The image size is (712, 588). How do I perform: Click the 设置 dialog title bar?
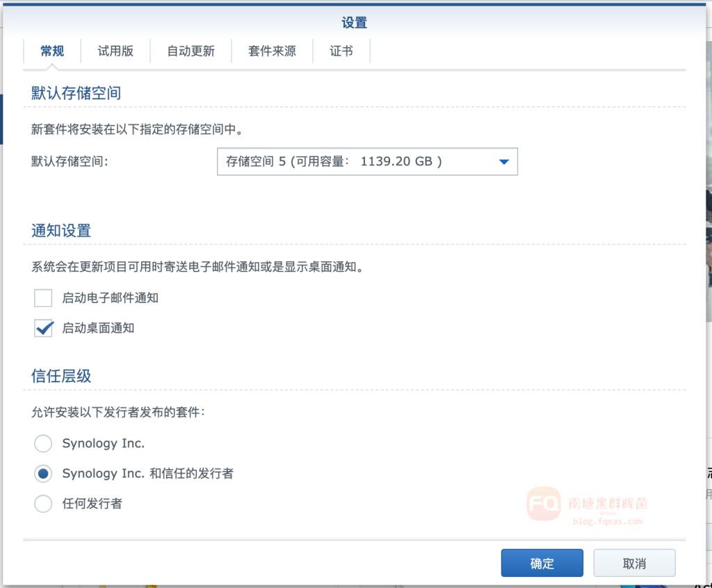coord(354,23)
